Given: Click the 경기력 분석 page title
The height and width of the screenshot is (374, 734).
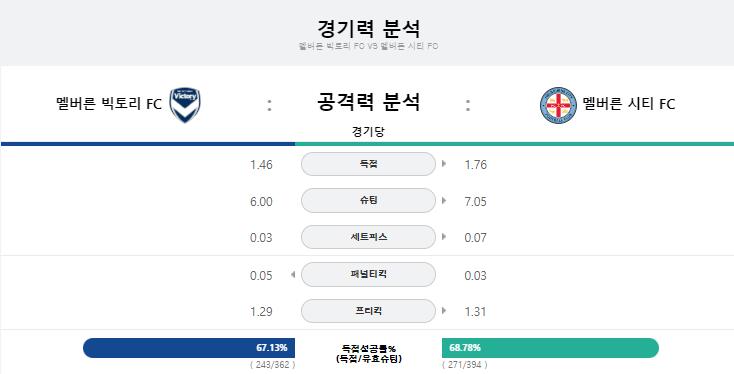Looking at the screenshot, I should (x=368, y=29).
